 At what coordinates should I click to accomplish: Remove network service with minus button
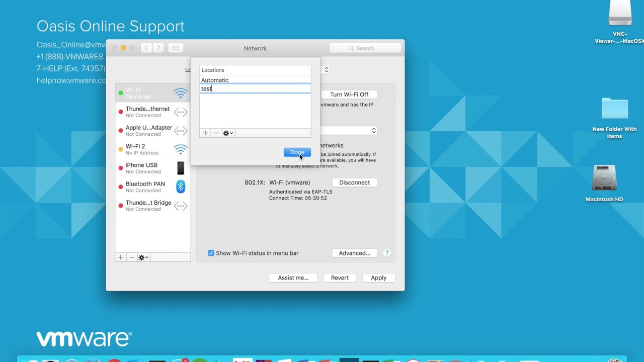[132, 257]
